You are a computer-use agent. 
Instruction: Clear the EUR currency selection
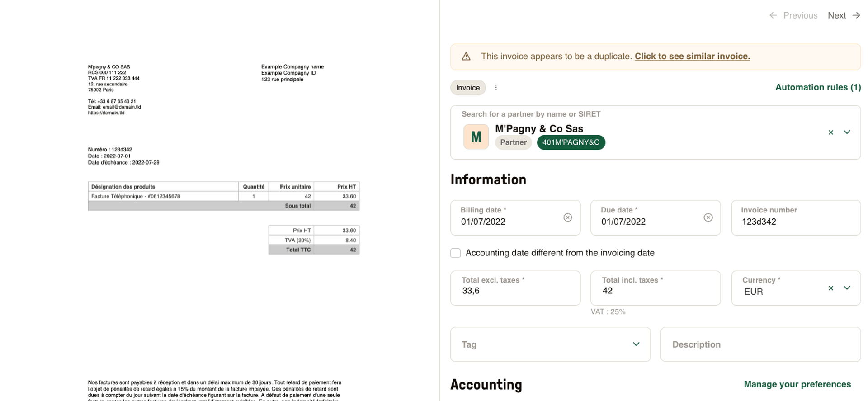coord(830,288)
